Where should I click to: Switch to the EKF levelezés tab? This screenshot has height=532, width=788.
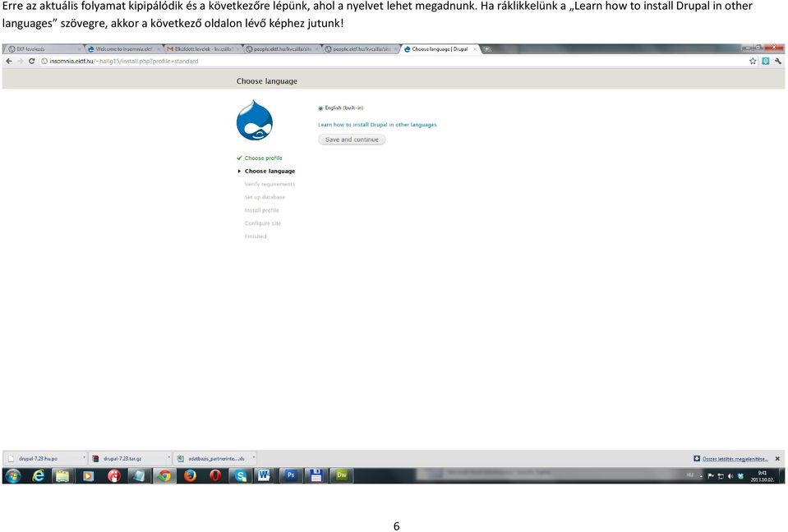coord(43,49)
